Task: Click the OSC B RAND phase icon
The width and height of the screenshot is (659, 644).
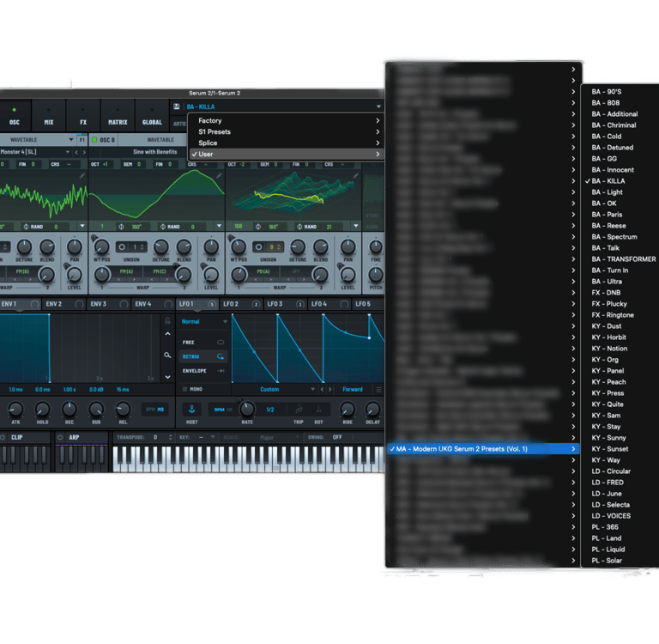Action: (163, 227)
